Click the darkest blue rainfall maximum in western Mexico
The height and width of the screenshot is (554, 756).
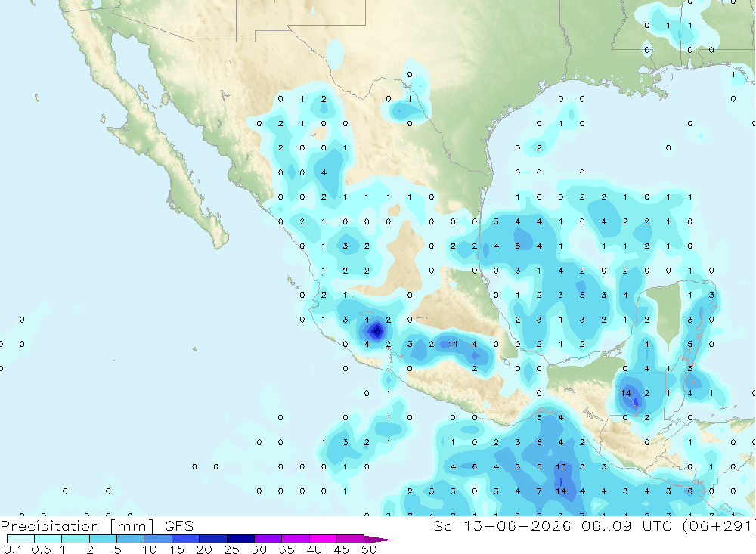377,331
